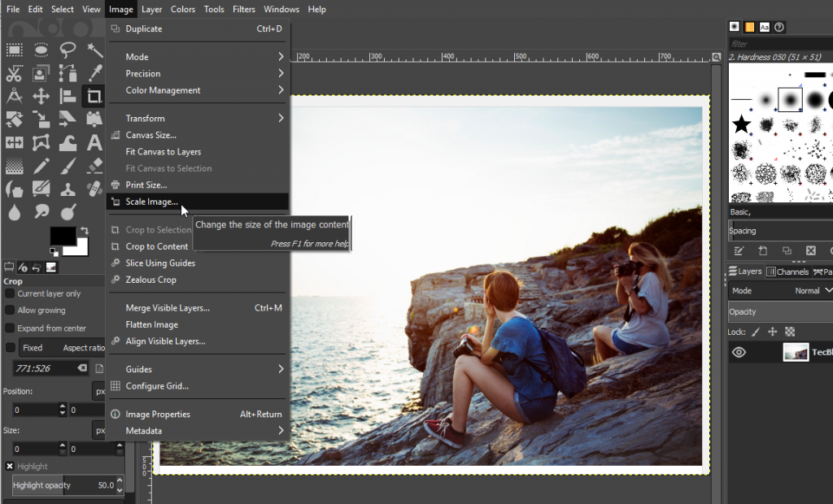Select the Move tool
The width and height of the screenshot is (833, 504).
click(40, 95)
